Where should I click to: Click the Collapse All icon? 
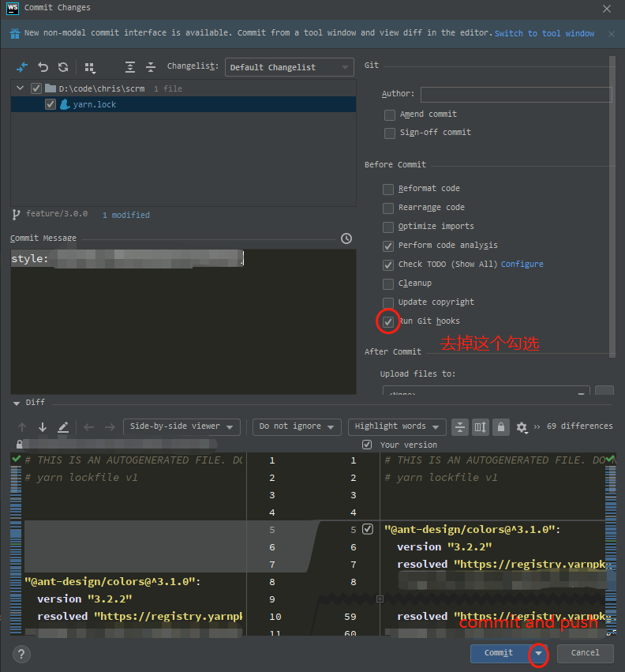[x=151, y=67]
